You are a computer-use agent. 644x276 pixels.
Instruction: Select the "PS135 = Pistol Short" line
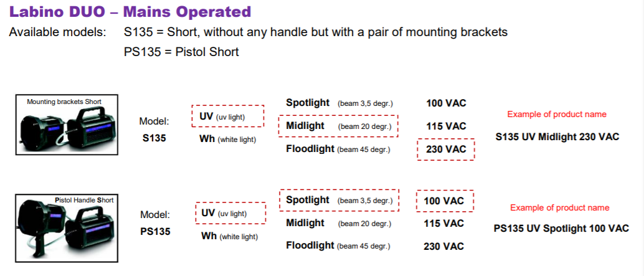181,52
